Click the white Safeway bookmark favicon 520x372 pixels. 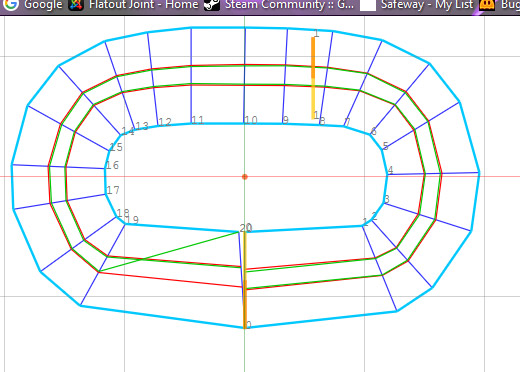click(368, 5)
